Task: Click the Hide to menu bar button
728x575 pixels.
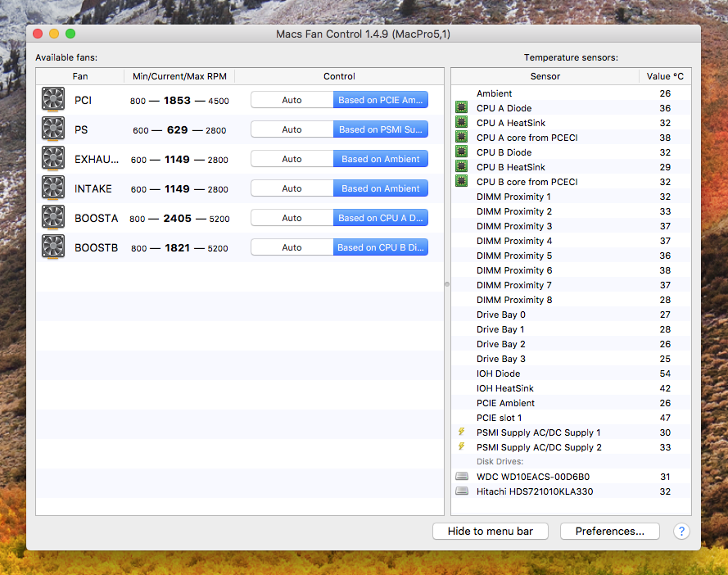Action: [x=491, y=531]
